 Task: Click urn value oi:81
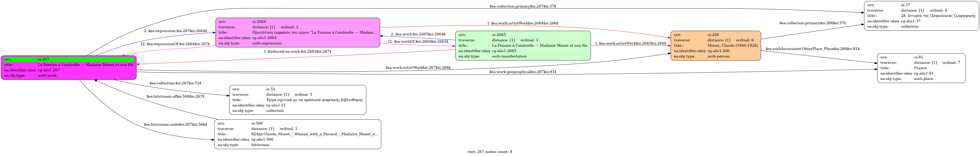click(x=919, y=57)
